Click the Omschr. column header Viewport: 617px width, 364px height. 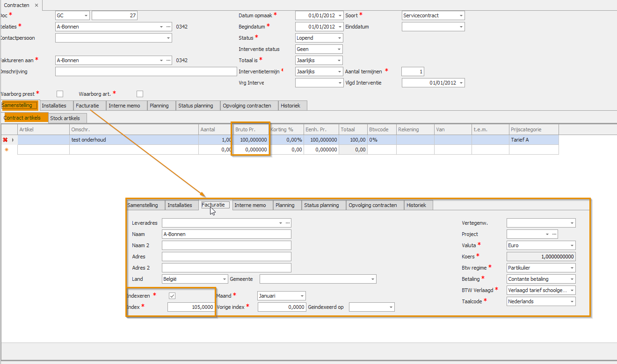point(134,129)
